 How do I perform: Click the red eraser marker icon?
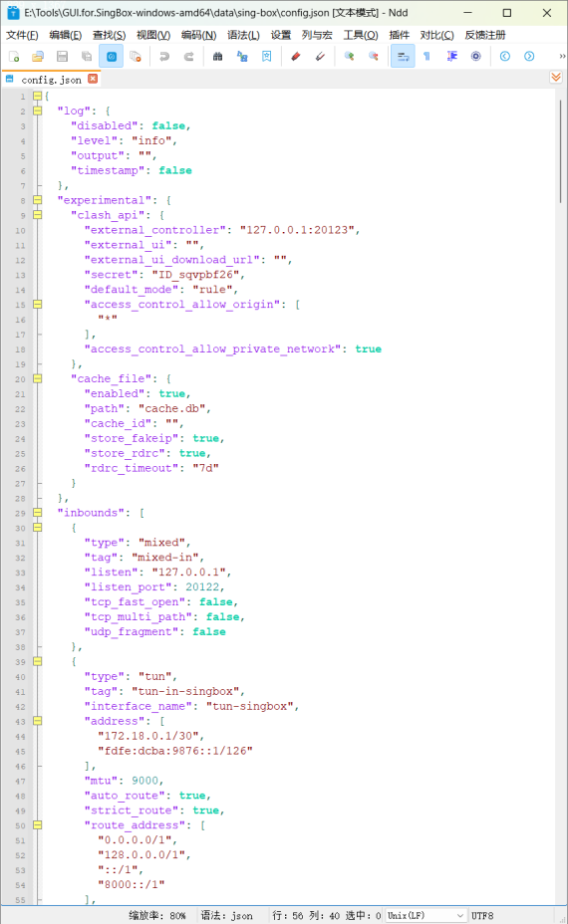pos(296,57)
